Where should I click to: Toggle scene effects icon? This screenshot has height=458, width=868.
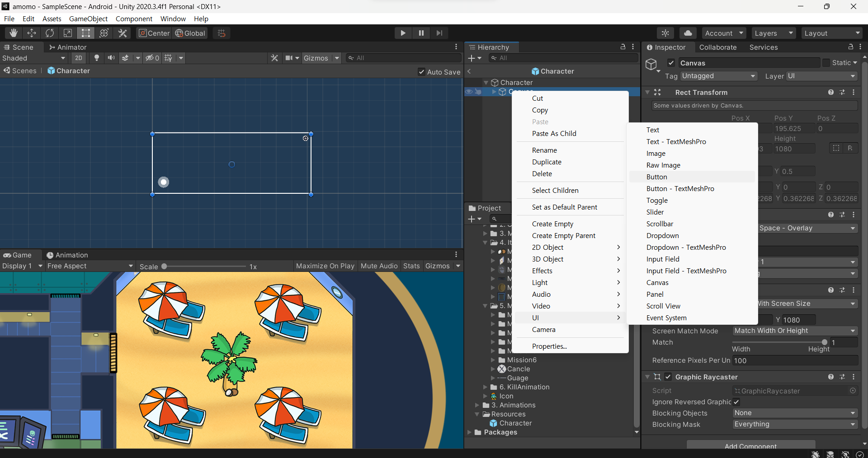pos(125,58)
